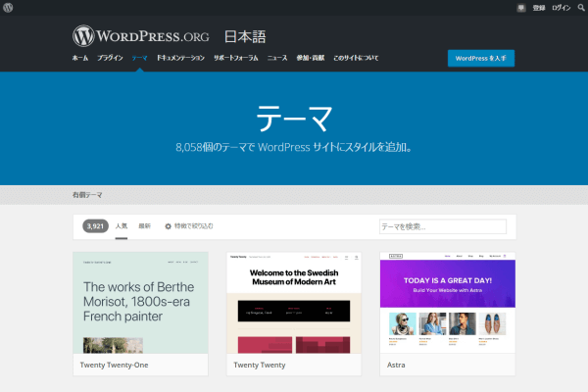Switch to the 最新 tab
The image size is (588, 392).
click(144, 225)
